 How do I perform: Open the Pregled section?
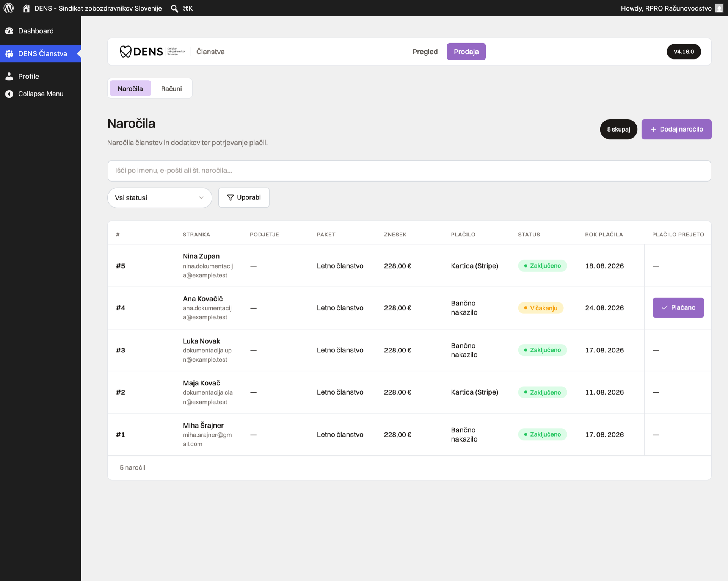coord(425,52)
